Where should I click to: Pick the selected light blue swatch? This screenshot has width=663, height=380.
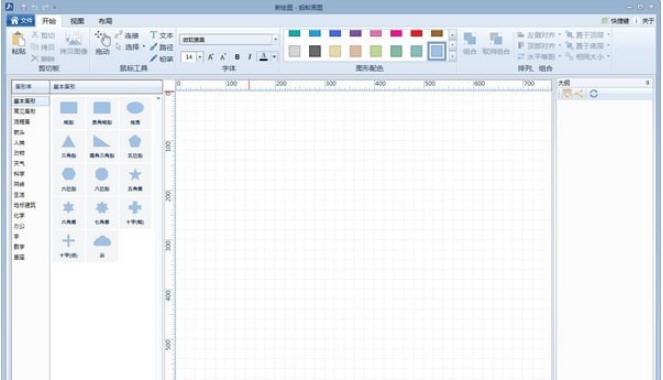437,51
